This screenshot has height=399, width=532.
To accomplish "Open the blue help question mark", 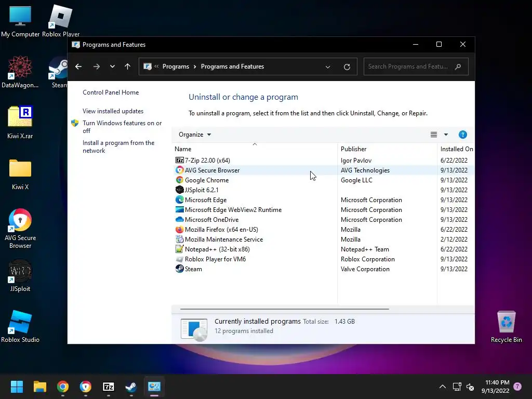I will (463, 135).
